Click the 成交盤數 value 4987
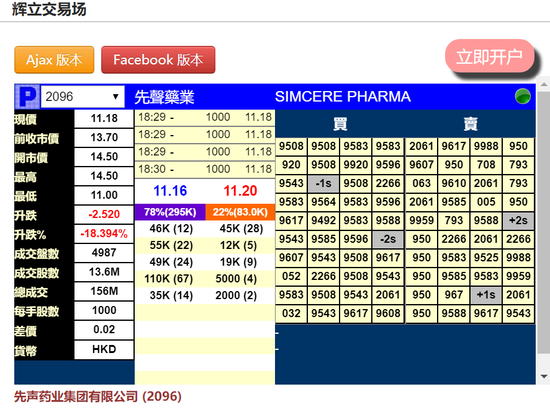 104,253
